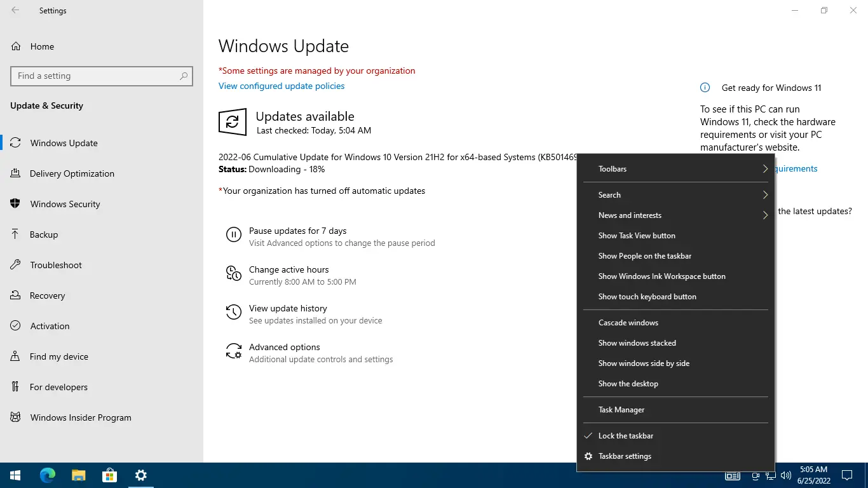Screen dimensions: 868x488
Task: Open the Troubleshoot section
Action: point(102,265)
